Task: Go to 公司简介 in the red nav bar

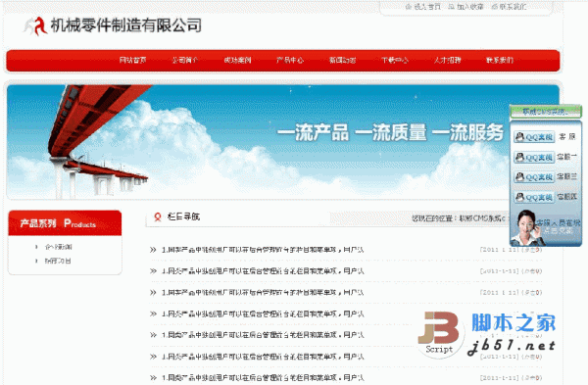Action: click(x=185, y=60)
